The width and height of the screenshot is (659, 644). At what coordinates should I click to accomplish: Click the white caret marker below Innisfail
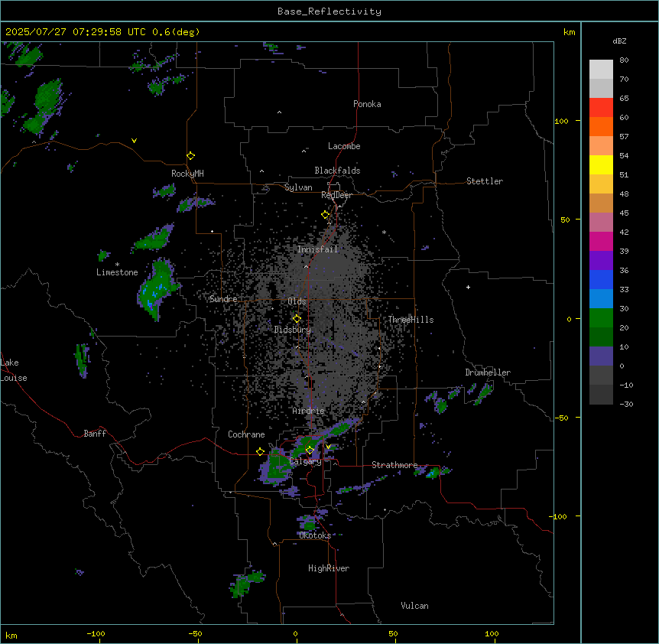pos(306,267)
